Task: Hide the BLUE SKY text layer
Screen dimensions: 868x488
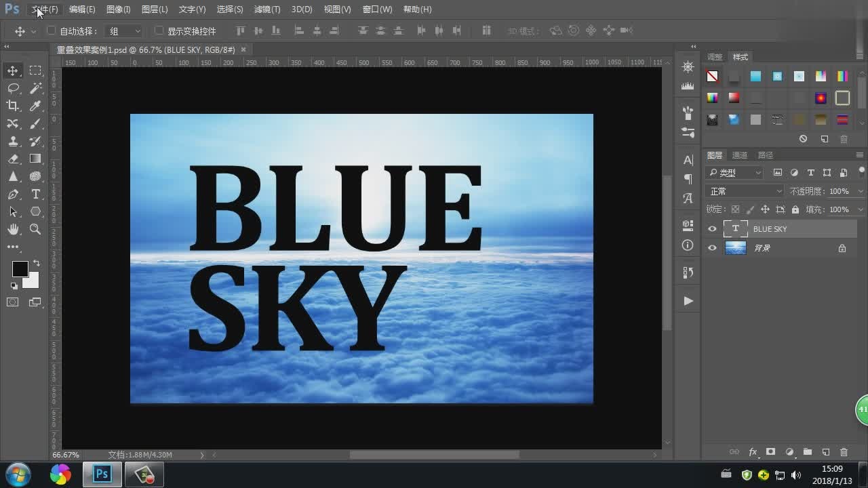Action: [712, 229]
